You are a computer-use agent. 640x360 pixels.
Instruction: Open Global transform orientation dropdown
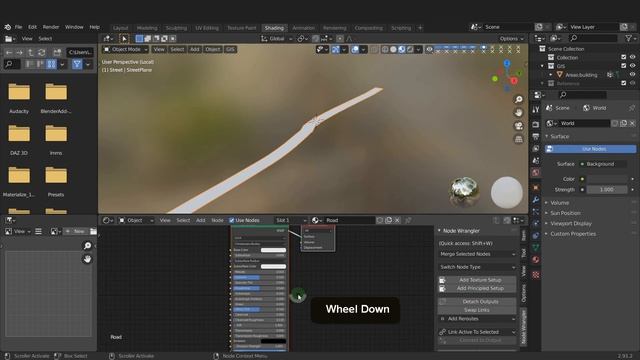coord(277,39)
